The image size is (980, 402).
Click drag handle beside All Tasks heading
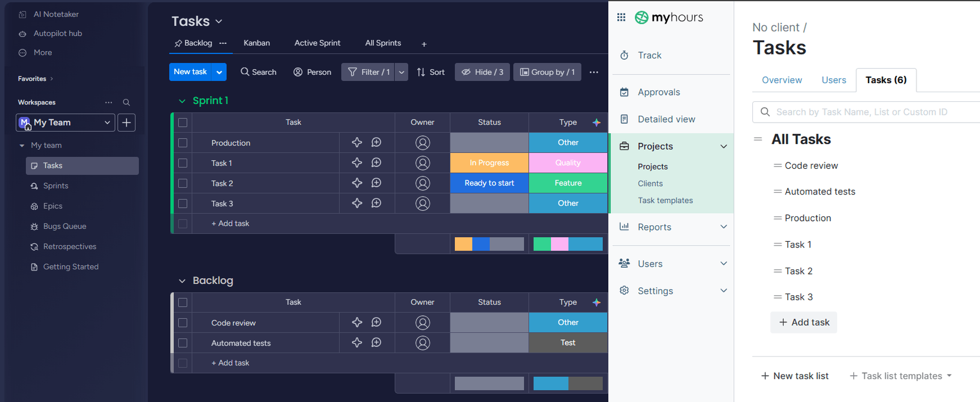coord(758,139)
